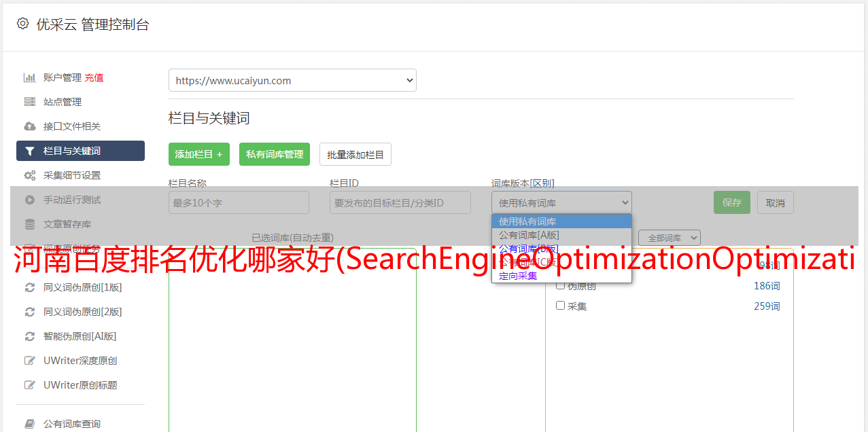Open the site URL dropdown showing ucaiyun.com
The image size is (868, 432).
pyautogui.click(x=292, y=80)
